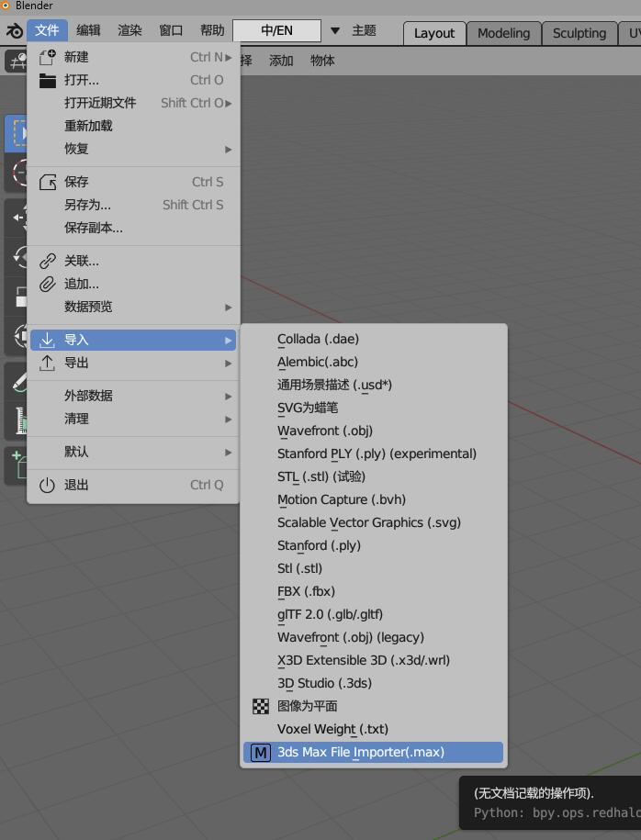Import Motion Capture (.bvh)
Image resolution: width=641 pixels, height=840 pixels.
click(373, 499)
